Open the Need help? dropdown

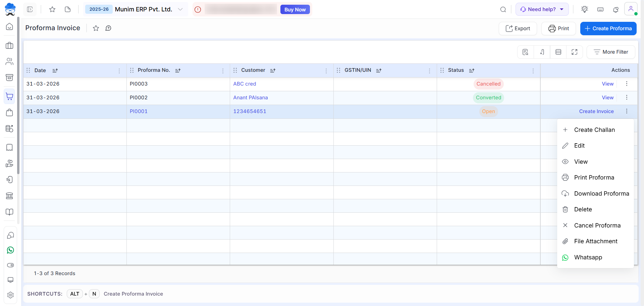(x=542, y=9)
